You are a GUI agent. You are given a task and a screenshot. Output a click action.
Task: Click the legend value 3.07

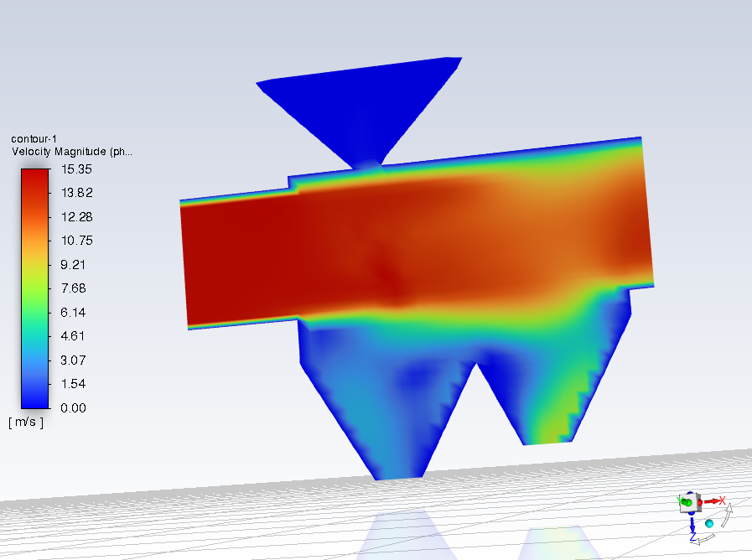tap(73, 360)
